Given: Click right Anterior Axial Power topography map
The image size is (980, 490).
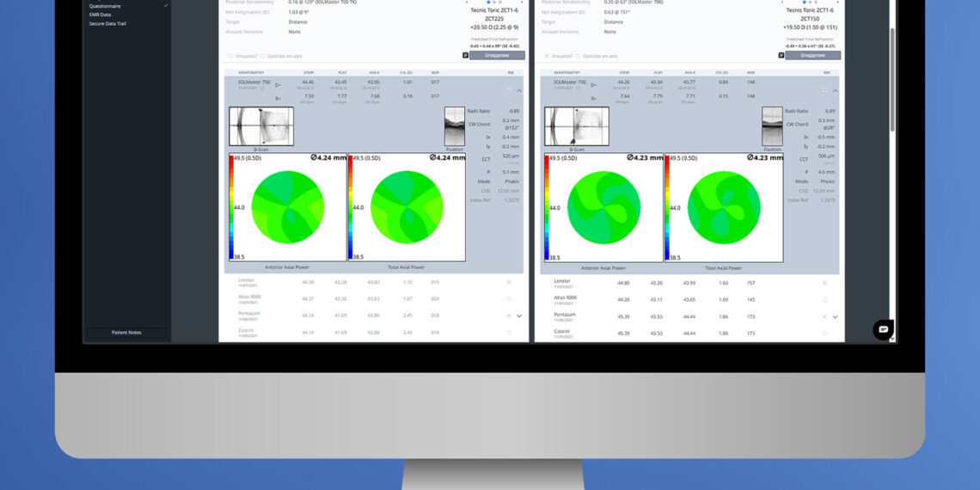Looking at the screenshot, I should coord(603,207).
